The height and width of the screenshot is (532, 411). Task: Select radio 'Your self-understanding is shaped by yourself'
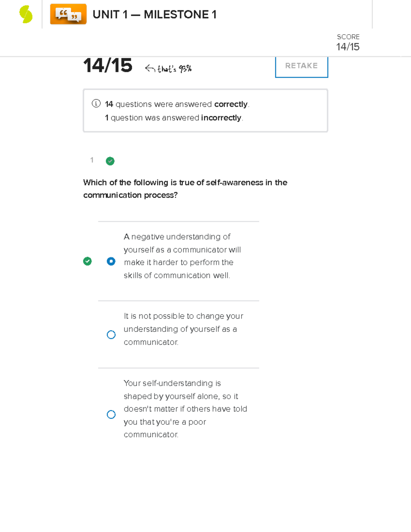[x=111, y=415]
